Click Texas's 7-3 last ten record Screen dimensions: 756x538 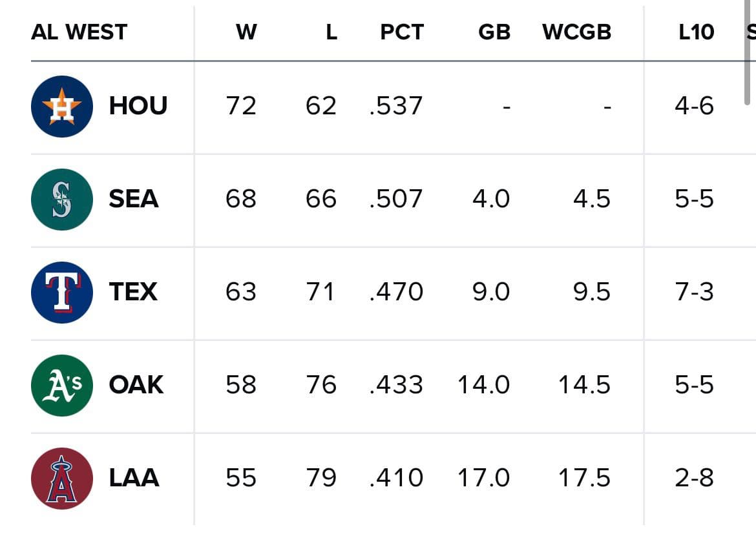[x=694, y=293]
